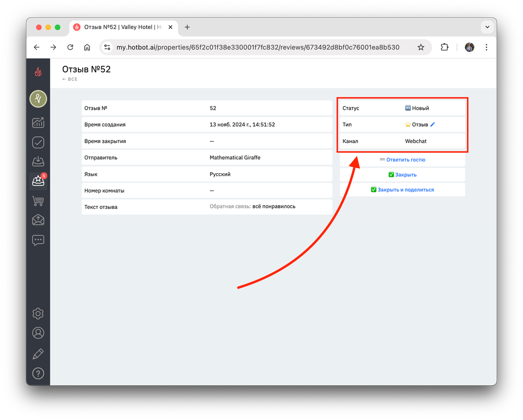This screenshot has height=420, width=523.
Task: Open the reviews icon with badge 5
Action: [38, 181]
